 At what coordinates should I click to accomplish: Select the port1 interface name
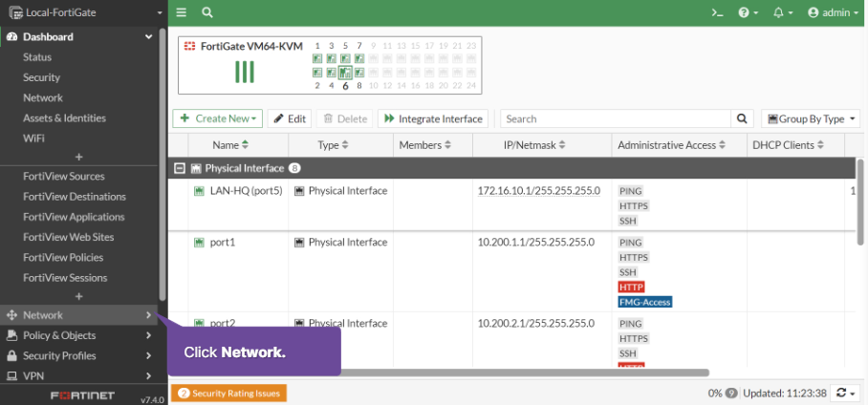(x=223, y=243)
